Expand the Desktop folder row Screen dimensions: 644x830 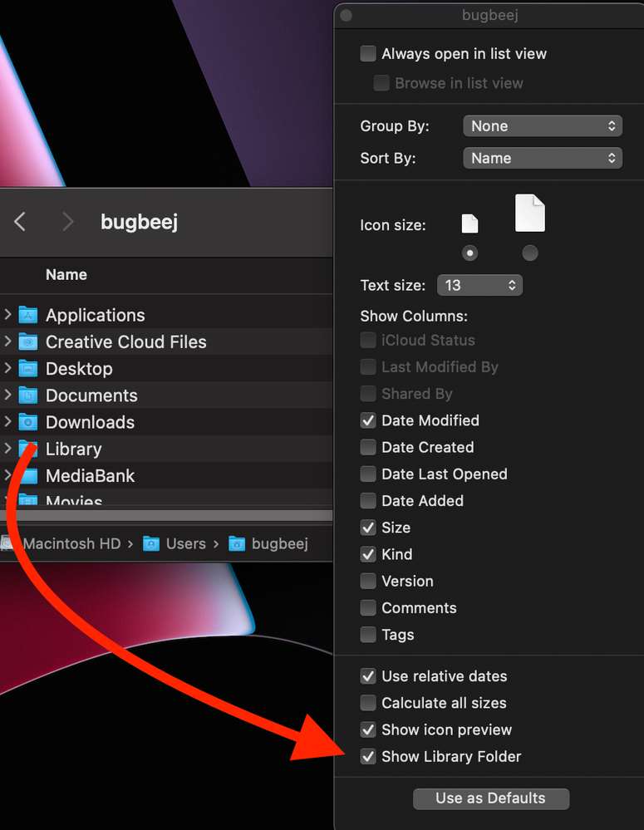[7, 368]
